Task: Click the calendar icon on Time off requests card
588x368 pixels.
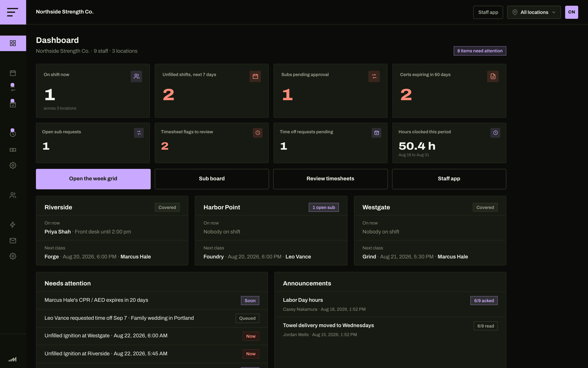Action: (x=376, y=133)
